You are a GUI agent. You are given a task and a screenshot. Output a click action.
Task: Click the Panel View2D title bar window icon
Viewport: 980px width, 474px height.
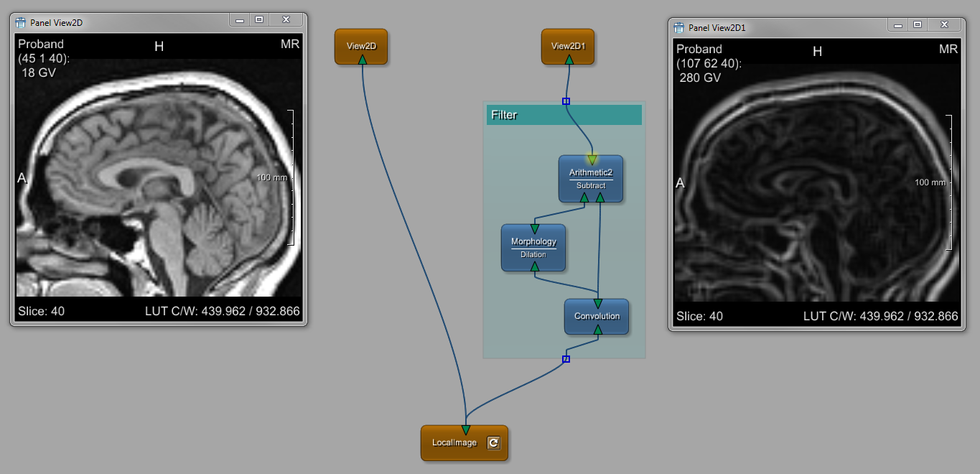tap(20, 22)
